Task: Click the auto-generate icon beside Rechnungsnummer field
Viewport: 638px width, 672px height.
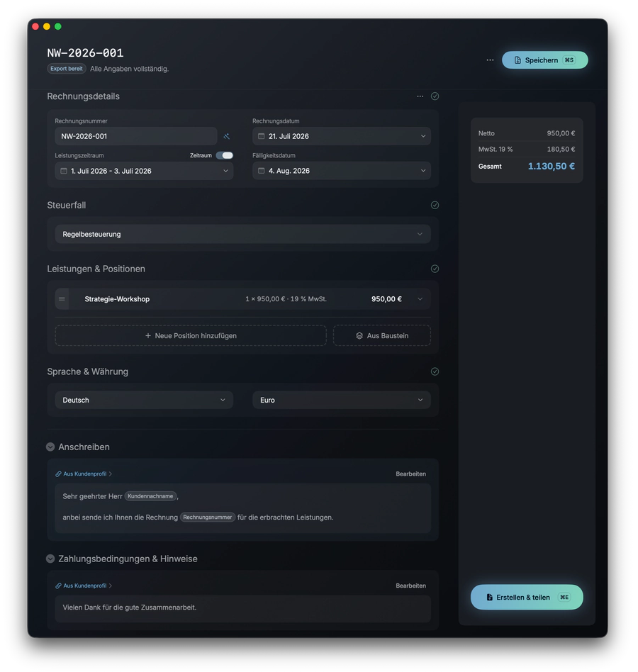Action: [x=226, y=136]
